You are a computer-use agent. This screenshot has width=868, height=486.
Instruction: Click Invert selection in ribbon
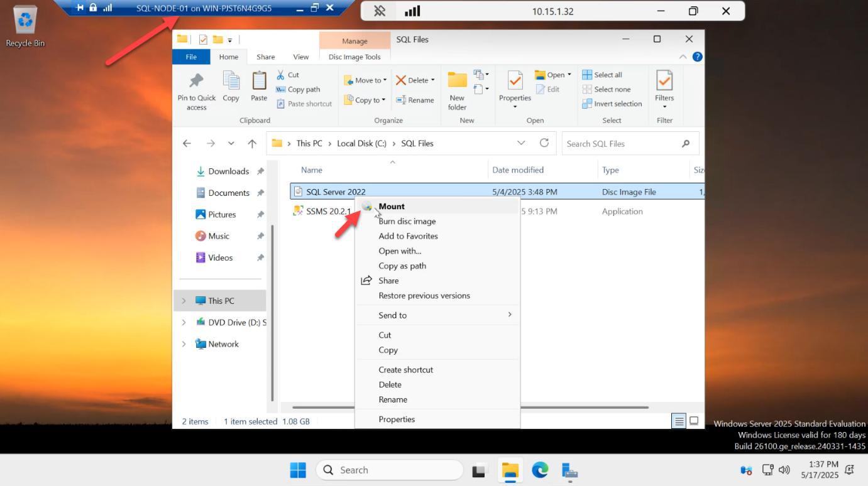[612, 104]
